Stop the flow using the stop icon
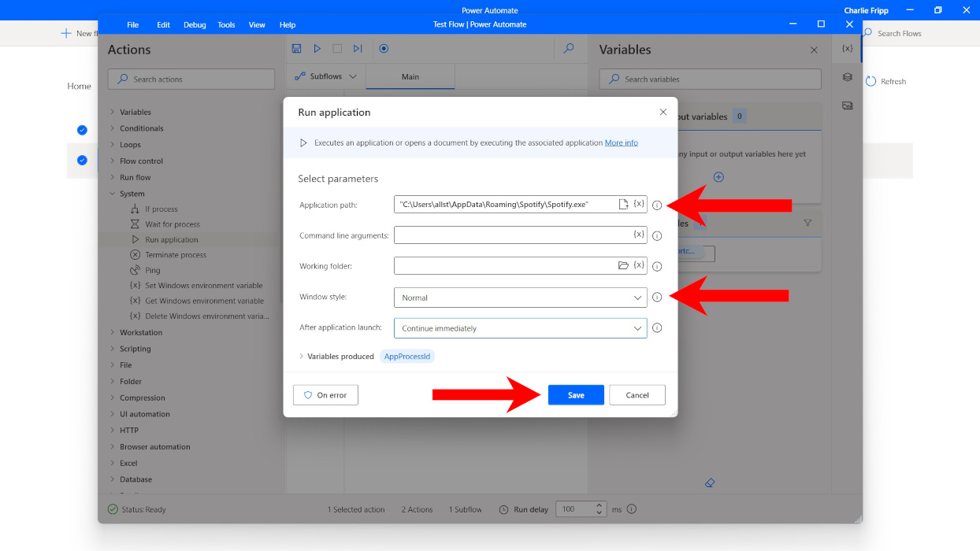Image resolution: width=980 pixels, height=551 pixels. (337, 48)
